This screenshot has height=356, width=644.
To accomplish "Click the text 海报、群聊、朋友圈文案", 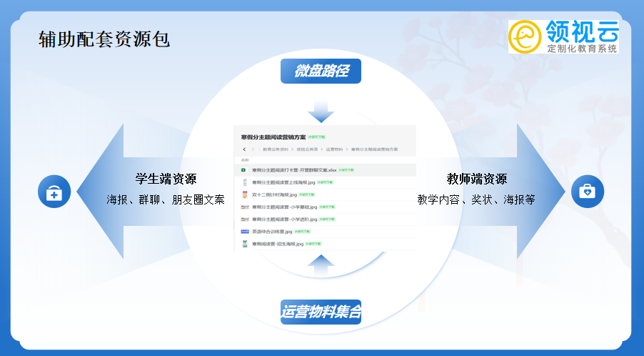I will (166, 199).
